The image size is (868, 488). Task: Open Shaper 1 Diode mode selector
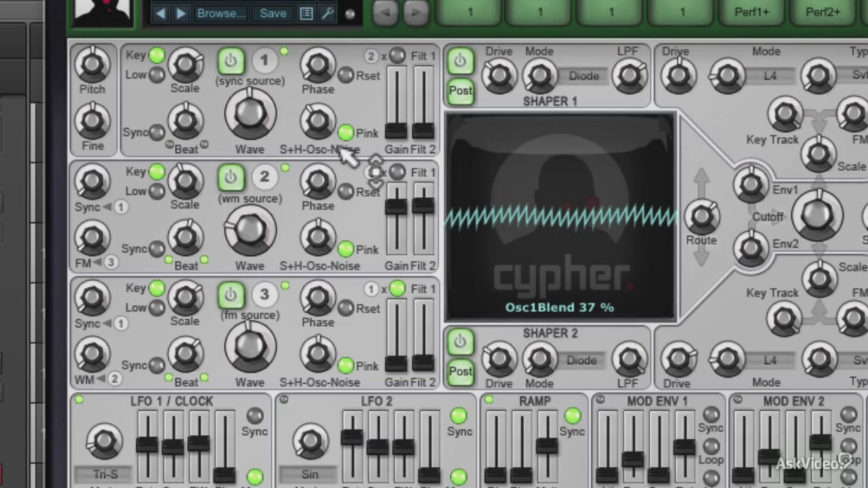click(x=583, y=76)
